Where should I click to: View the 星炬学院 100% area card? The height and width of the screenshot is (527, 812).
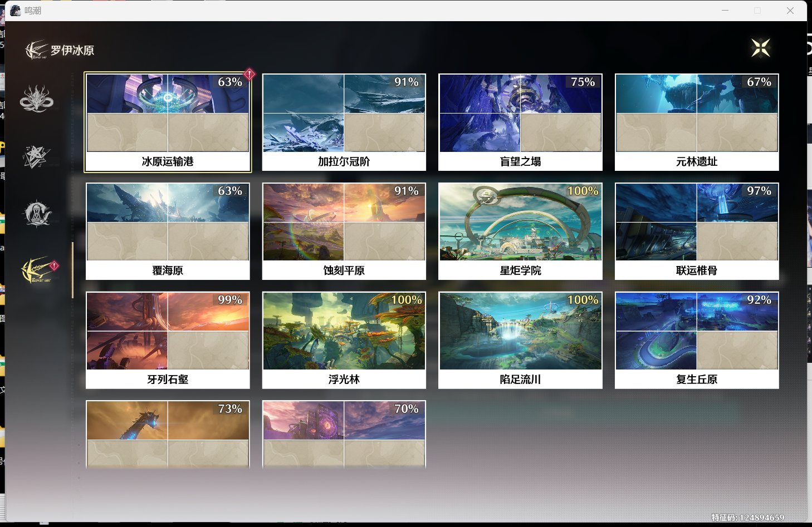pos(520,231)
